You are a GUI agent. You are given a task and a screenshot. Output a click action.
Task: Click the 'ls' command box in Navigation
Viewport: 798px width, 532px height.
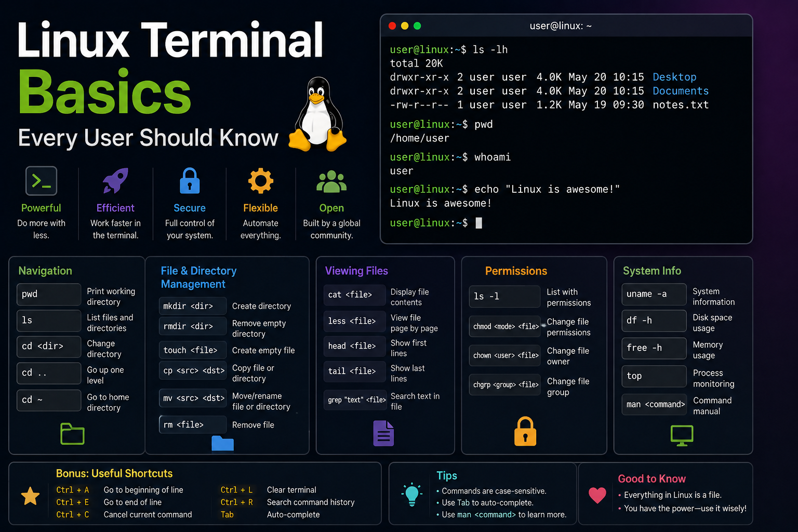pos(49,321)
